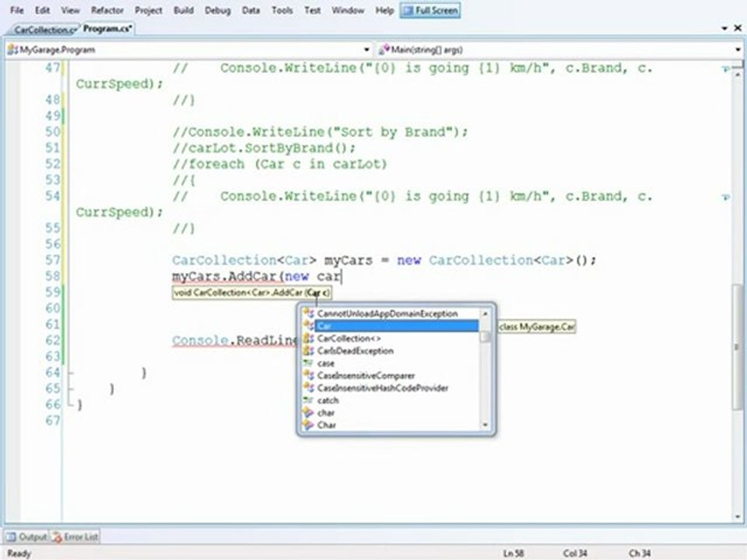Click the word-wrap glyph on line 54
747x560 pixels.
click(725, 197)
